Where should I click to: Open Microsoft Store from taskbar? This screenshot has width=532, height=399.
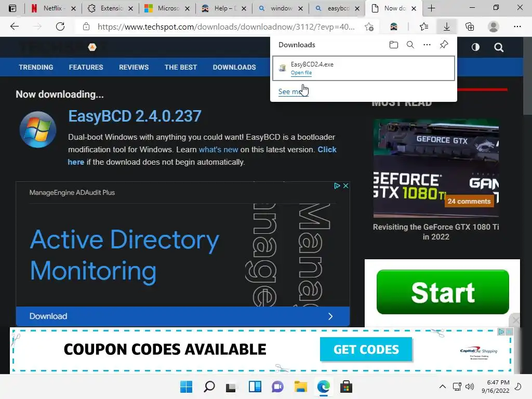coord(346,387)
